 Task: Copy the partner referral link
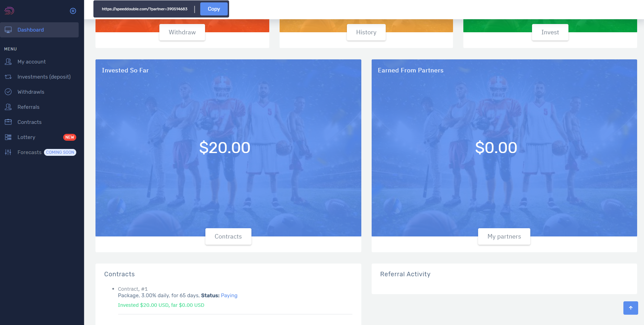[214, 9]
